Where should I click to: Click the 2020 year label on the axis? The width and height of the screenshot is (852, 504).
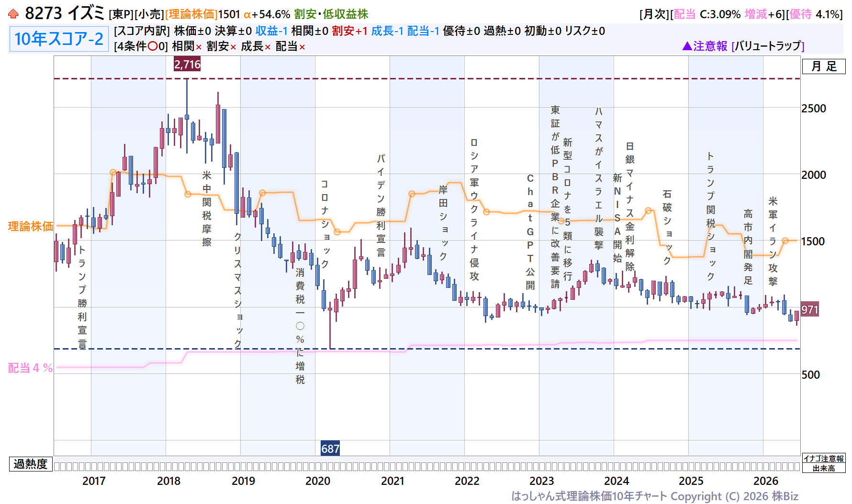tap(318, 481)
